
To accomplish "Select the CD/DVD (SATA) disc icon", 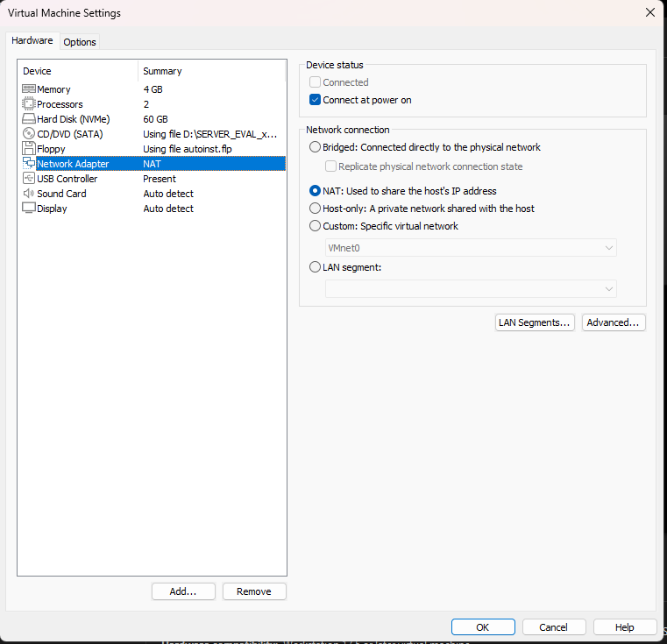I will [x=28, y=134].
